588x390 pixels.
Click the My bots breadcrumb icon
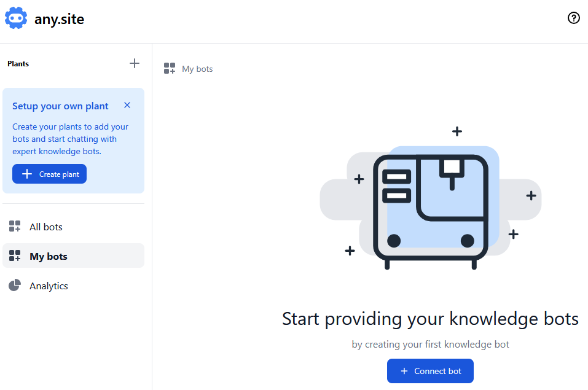click(170, 69)
